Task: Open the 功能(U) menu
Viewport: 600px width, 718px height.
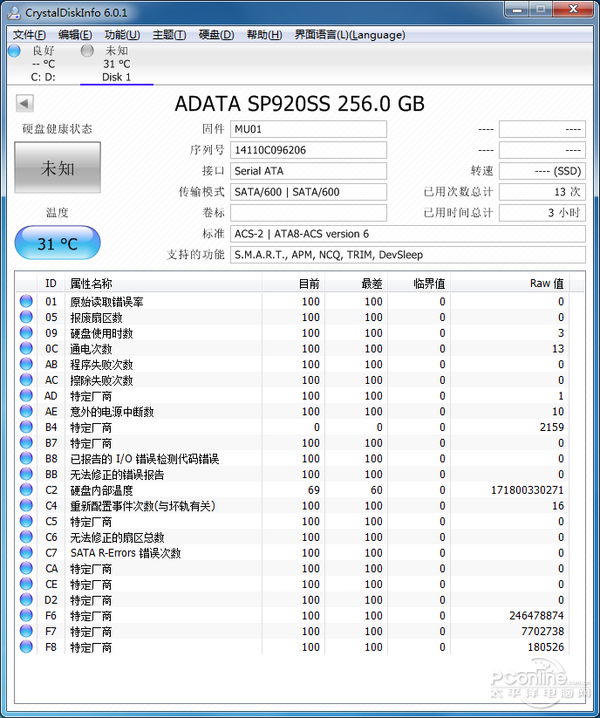Action: [122, 35]
